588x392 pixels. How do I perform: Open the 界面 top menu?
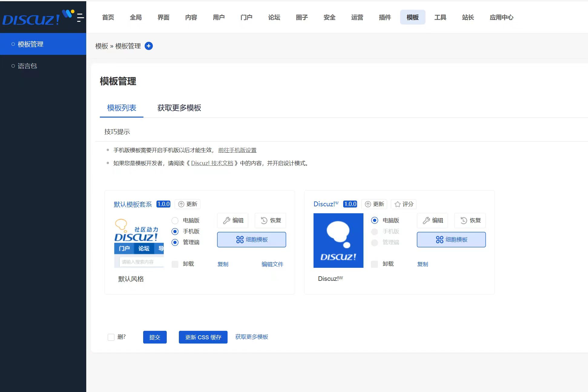coord(163,17)
